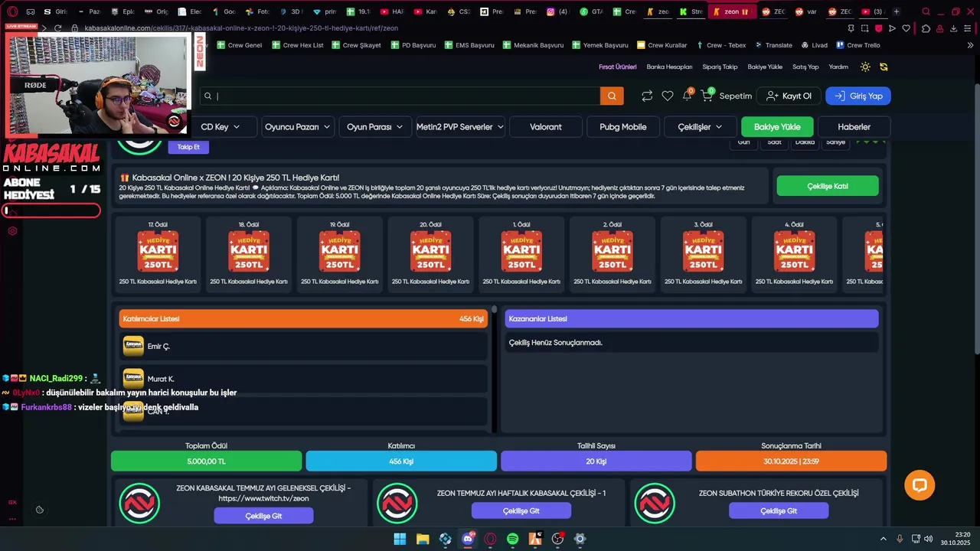Viewport: 980px width, 551px height.
Task: Open Spotify from the taskbar
Action: tap(513, 539)
